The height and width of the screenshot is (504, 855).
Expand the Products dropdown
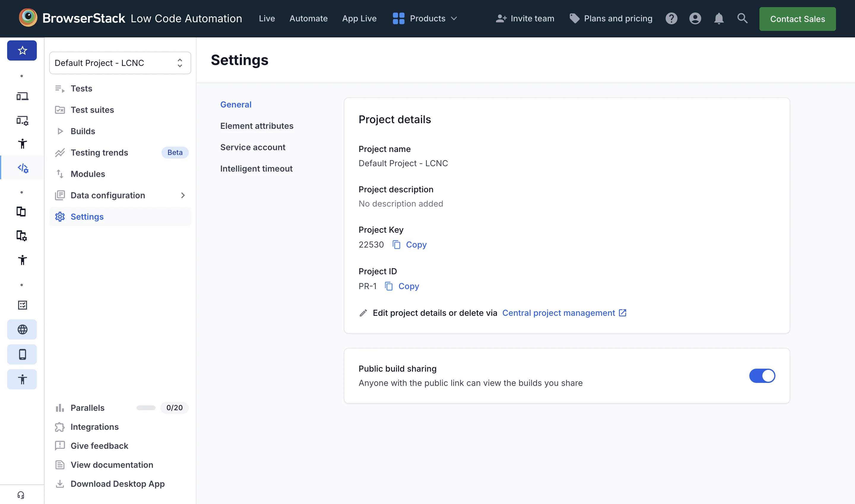point(425,18)
